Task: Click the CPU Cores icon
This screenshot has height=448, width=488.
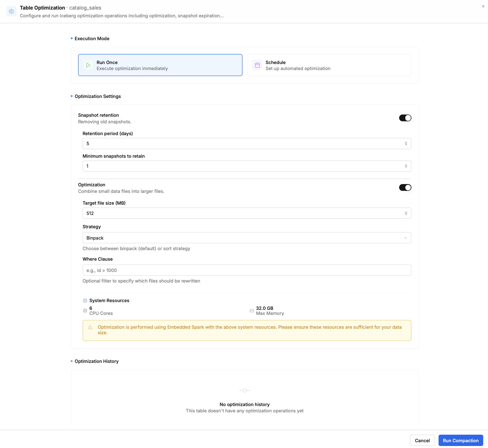Action: 85,311
